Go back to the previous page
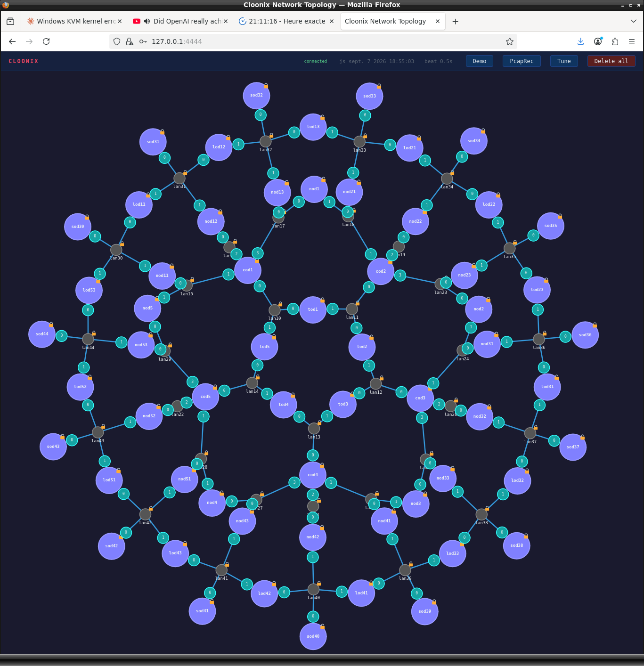The height and width of the screenshot is (666, 644). [12, 41]
